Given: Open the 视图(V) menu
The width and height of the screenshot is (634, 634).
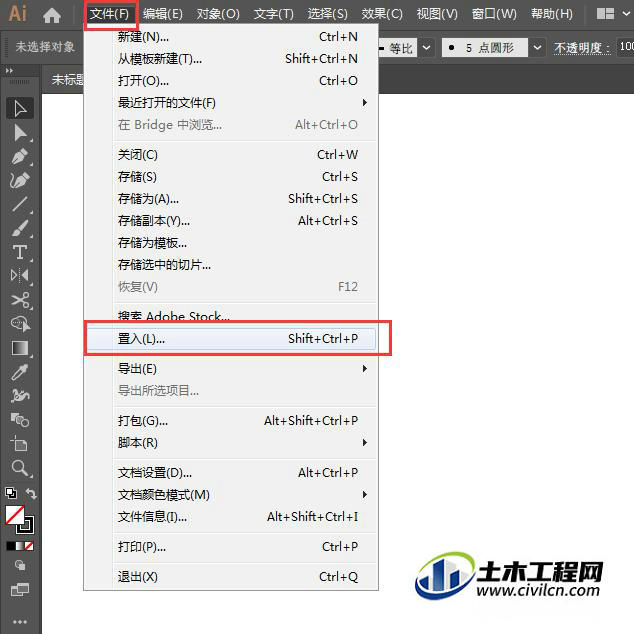Looking at the screenshot, I should pos(437,14).
